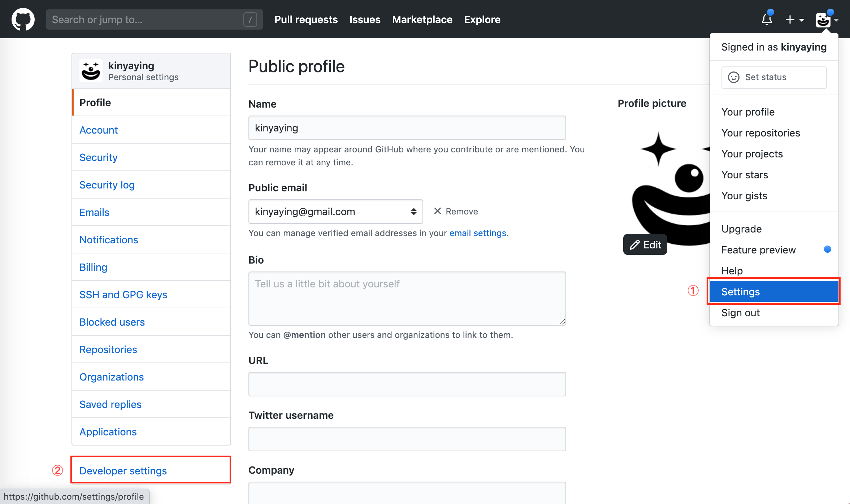
Task: Expand the Public email dropdown
Action: 335,212
